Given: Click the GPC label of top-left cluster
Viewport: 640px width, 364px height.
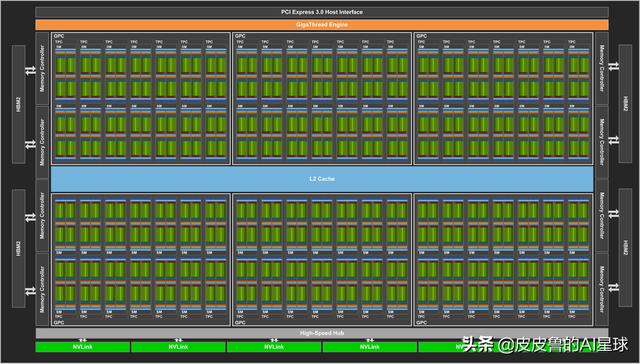Looking at the screenshot, I should pos(59,36).
